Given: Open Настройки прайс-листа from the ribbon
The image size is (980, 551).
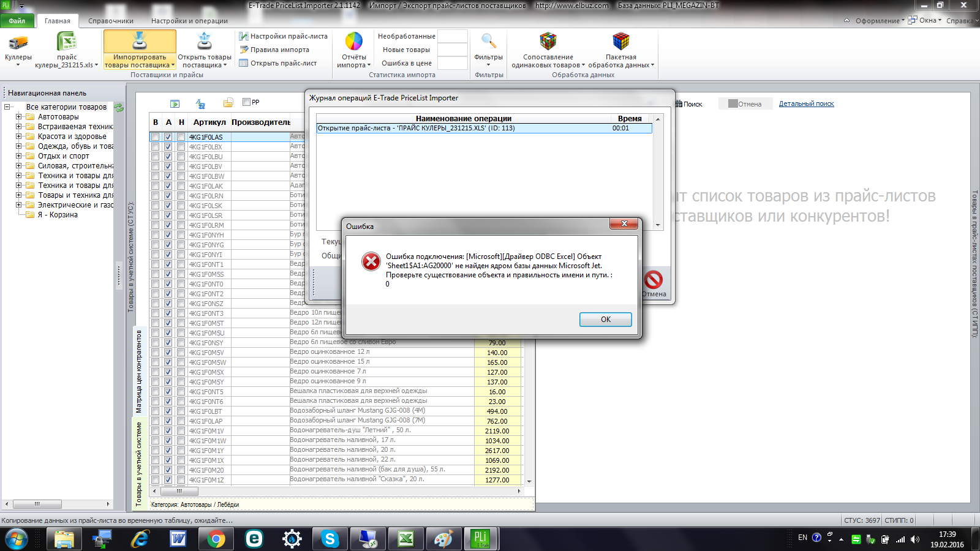Looking at the screenshot, I should click(x=283, y=36).
